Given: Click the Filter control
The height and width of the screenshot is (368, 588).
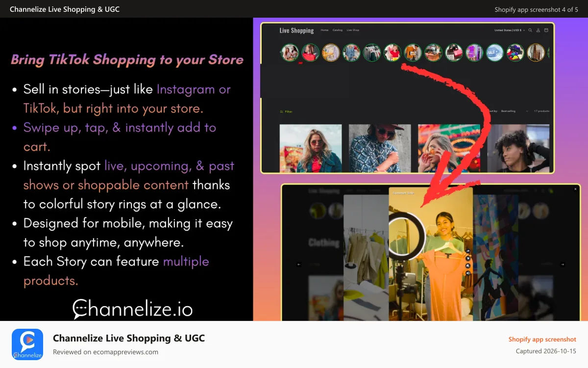Looking at the screenshot, I should pos(286,111).
